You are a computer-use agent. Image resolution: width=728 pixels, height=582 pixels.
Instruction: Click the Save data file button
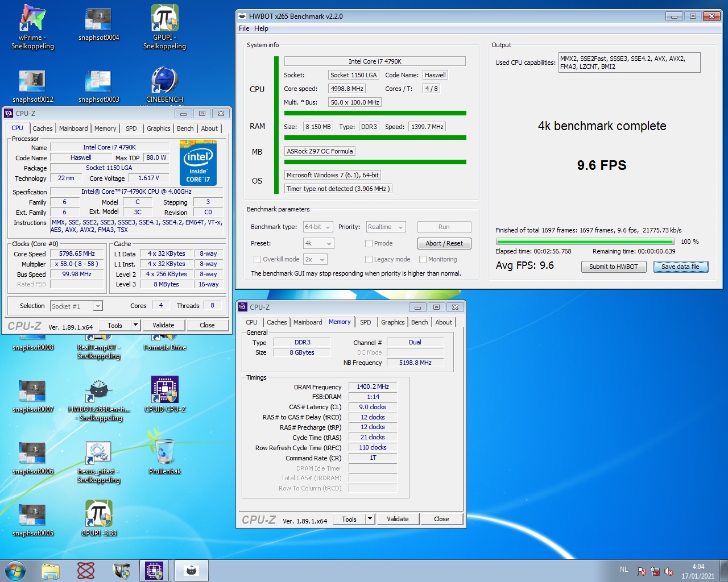pyautogui.click(x=680, y=267)
